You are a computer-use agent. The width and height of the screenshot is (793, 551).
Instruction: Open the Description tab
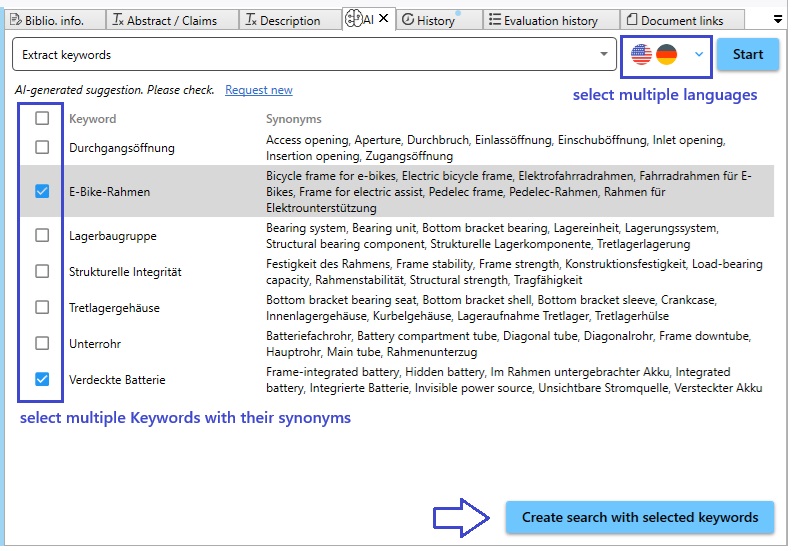[283, 20]
